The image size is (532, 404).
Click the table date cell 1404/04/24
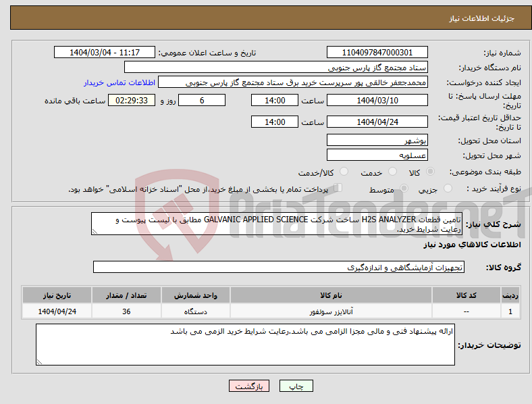pyautogui.click(x=57, y=311)
